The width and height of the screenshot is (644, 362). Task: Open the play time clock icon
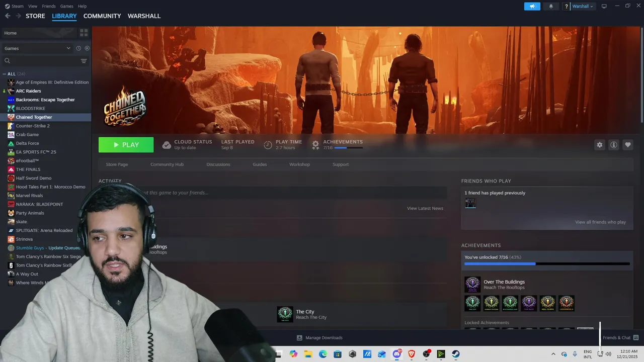point(268,145)
